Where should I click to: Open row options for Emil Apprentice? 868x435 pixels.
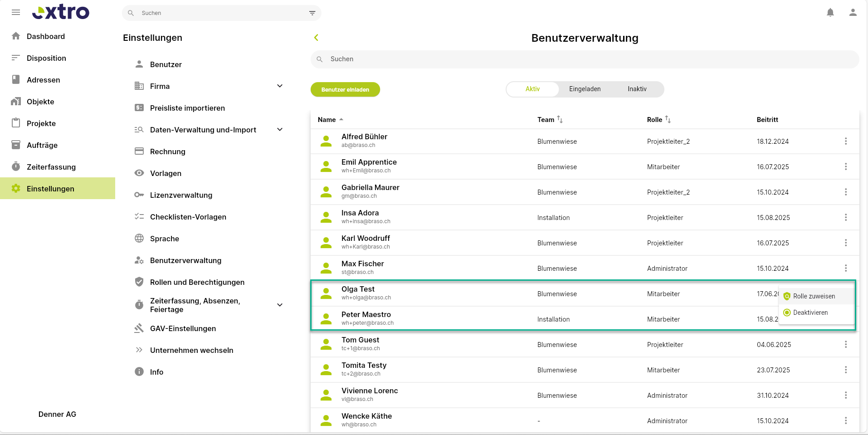pyautogui.click(x=846, y=166)
